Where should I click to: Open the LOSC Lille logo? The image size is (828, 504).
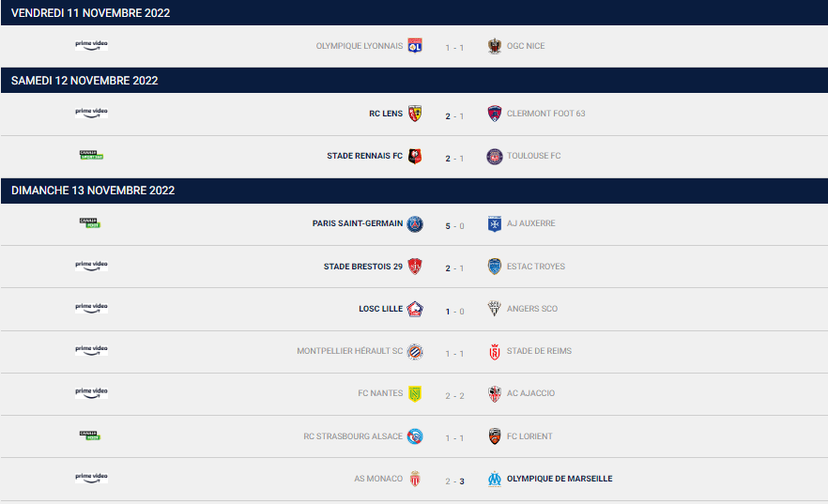[415, 310]
